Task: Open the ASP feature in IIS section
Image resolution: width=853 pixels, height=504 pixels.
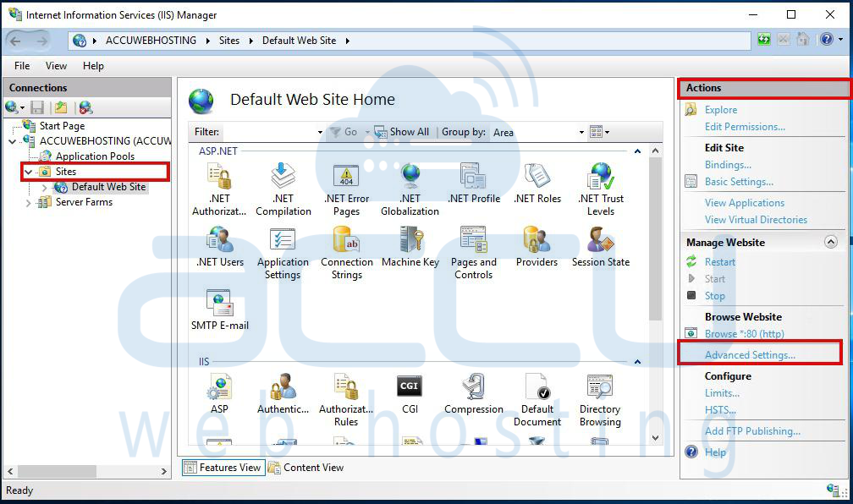Action: tap(219, 393)
